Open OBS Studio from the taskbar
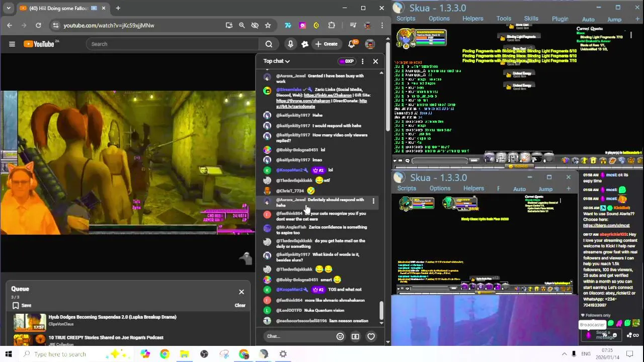 click(x=204, y=354)
